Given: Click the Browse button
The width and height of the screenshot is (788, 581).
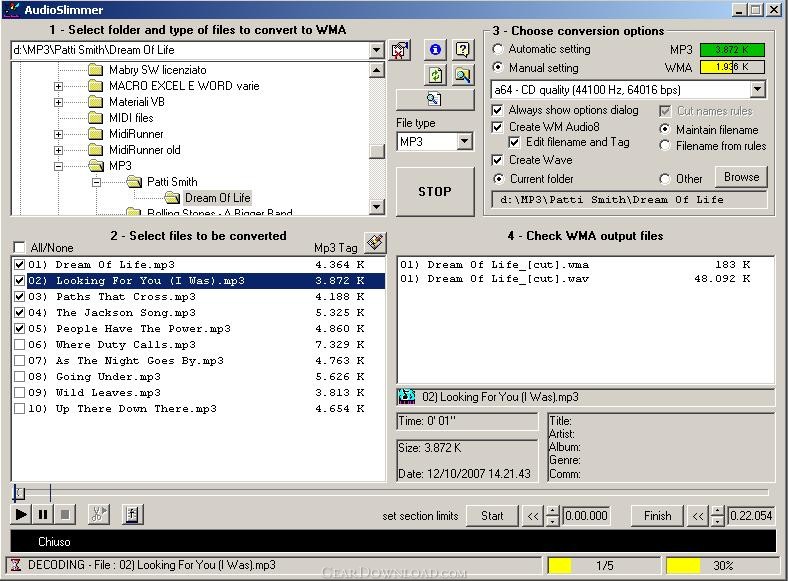Looking at the screenshot, I should [741, 177].
